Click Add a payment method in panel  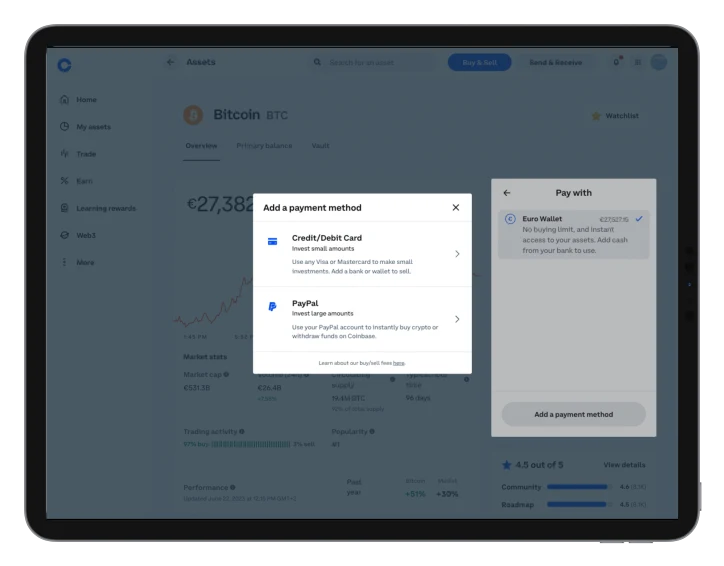(573, 415)
